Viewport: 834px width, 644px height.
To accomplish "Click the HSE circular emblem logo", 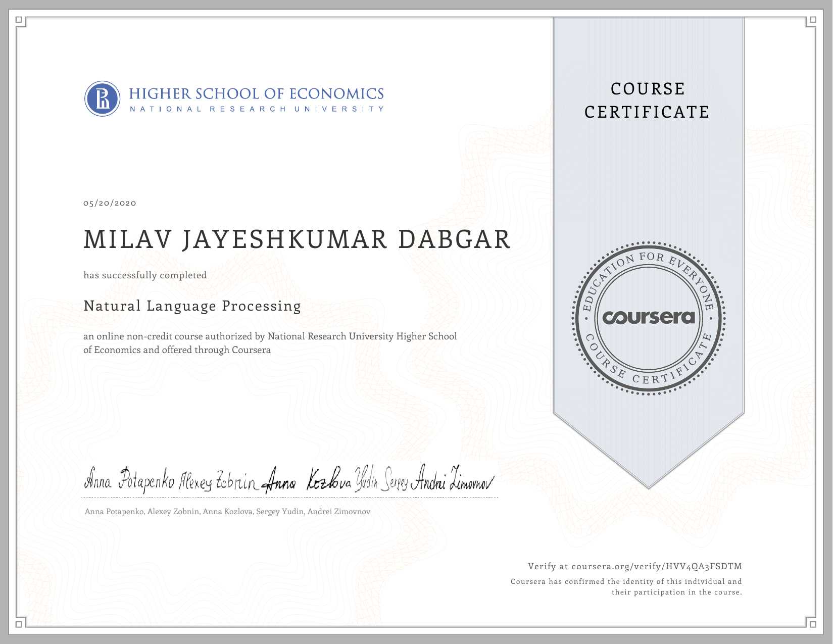I will click(102, 98).
